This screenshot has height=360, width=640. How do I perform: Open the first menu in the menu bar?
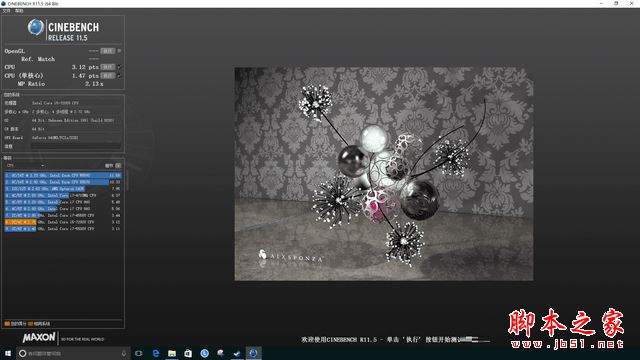6,11
